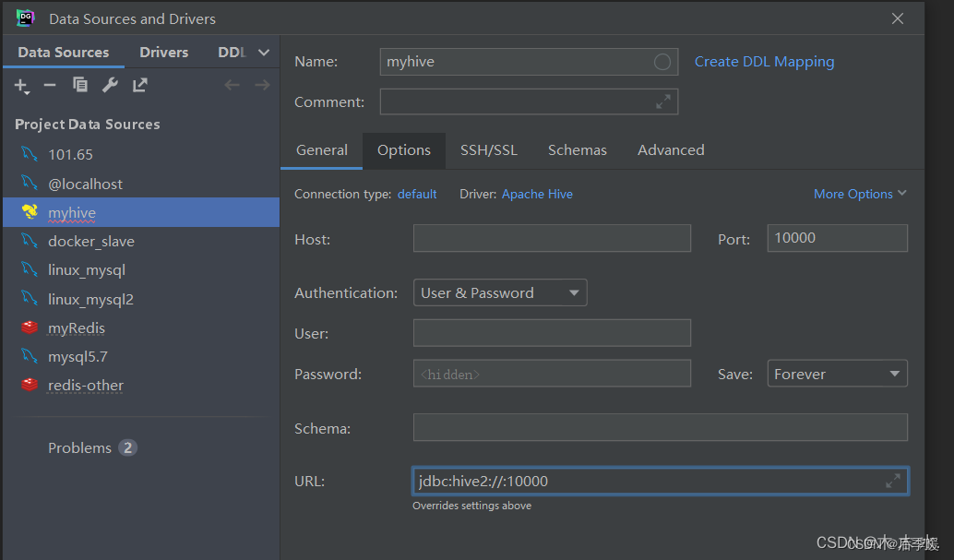The height and width of the screenshot is (560, 954).
Task: Select the linux_mysql2 data source
Action: (141, 299)
